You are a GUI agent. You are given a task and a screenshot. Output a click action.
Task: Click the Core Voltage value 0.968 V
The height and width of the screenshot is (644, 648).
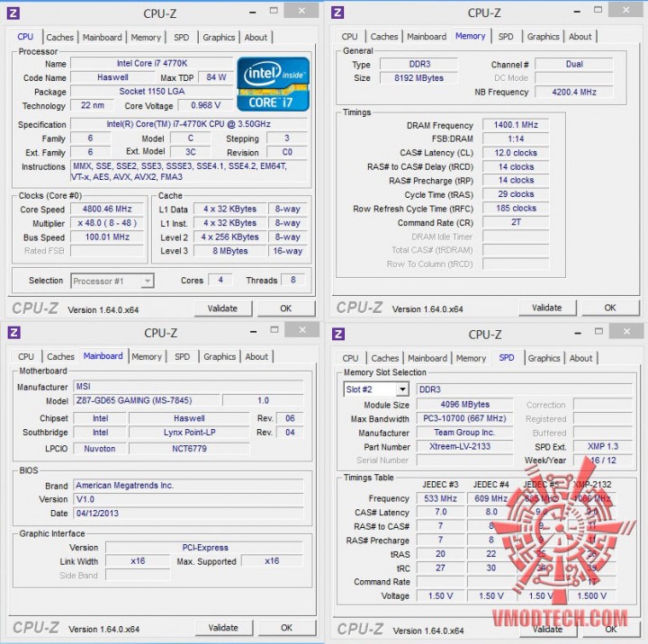coord(205,106)
